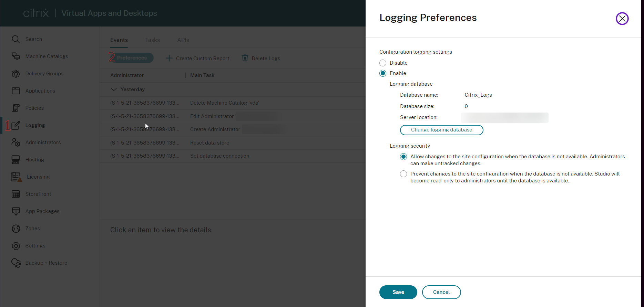Screen dimensions: 644x307
Task: Go to Delivery Groups label in the sidebar
Action: click(44, 74)
